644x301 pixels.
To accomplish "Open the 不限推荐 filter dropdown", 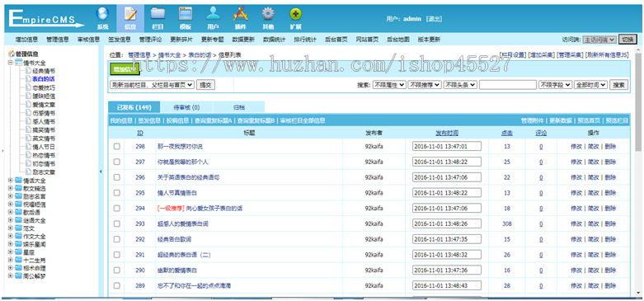I will [x=425, y=85].
